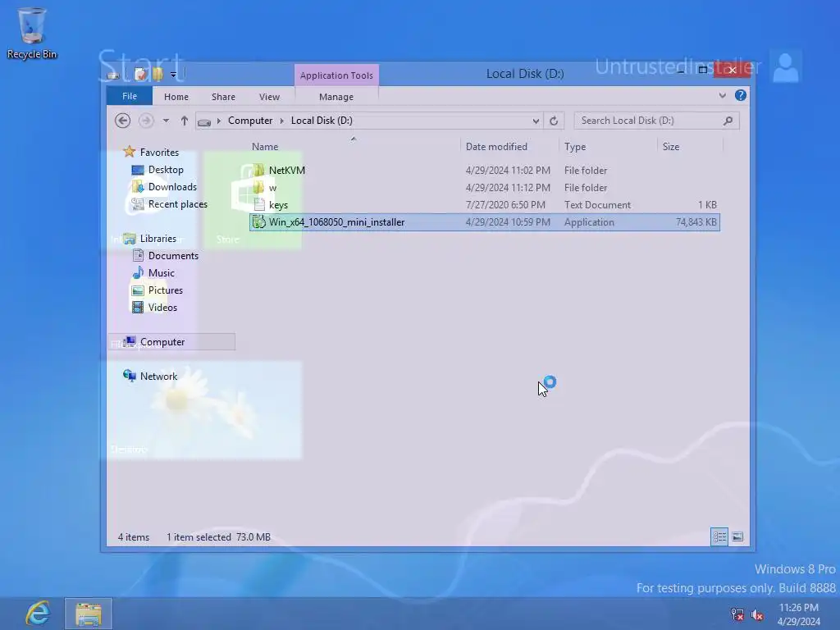Open the Customize Quick Access Toolbar dropdown
840x630 pixels.
(173, 75)
